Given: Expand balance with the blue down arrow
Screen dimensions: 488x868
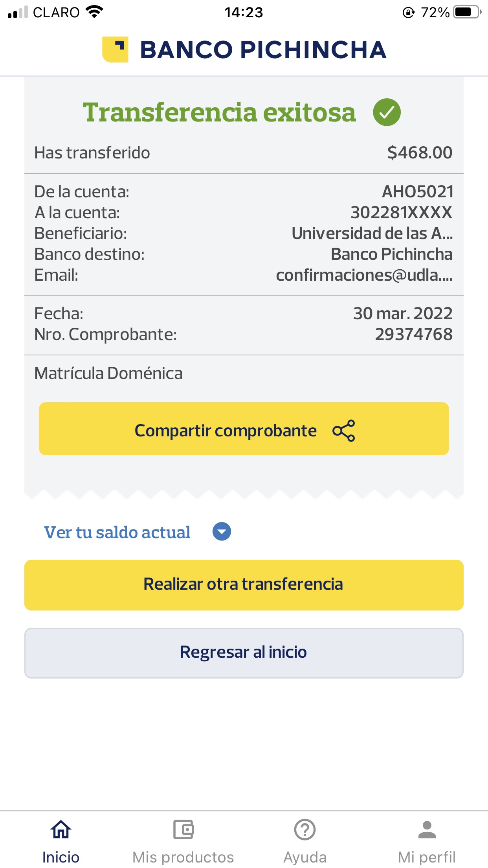Looking at the screenshot, I should coord(222,531).
